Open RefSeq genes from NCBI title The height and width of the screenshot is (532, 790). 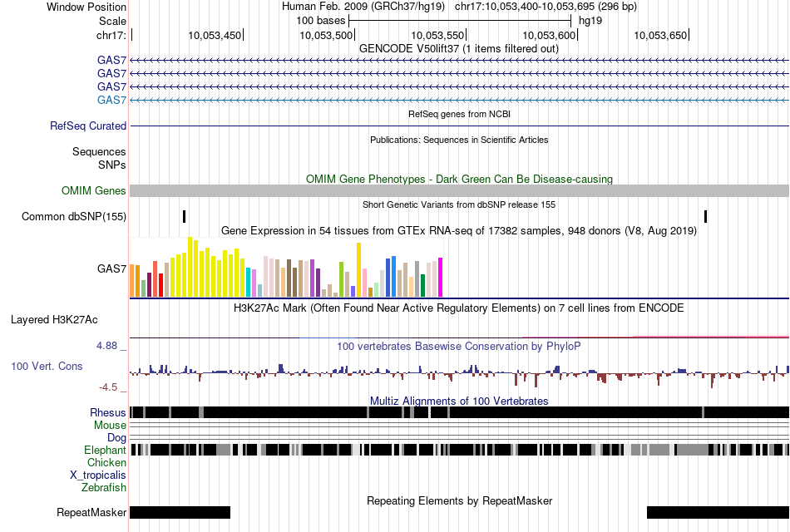click(459, 114)
